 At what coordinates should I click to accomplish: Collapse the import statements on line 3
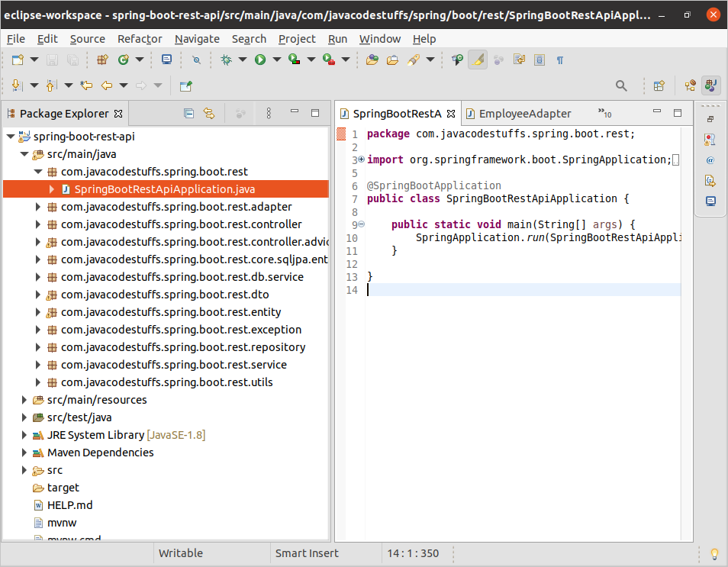click(x=360, y=159)
